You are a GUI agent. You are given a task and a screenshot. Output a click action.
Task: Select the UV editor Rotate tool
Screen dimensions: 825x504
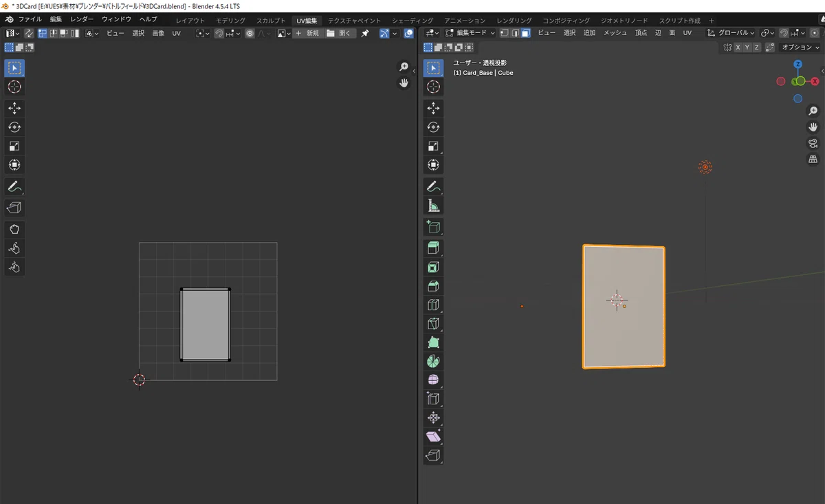[14, 127]
